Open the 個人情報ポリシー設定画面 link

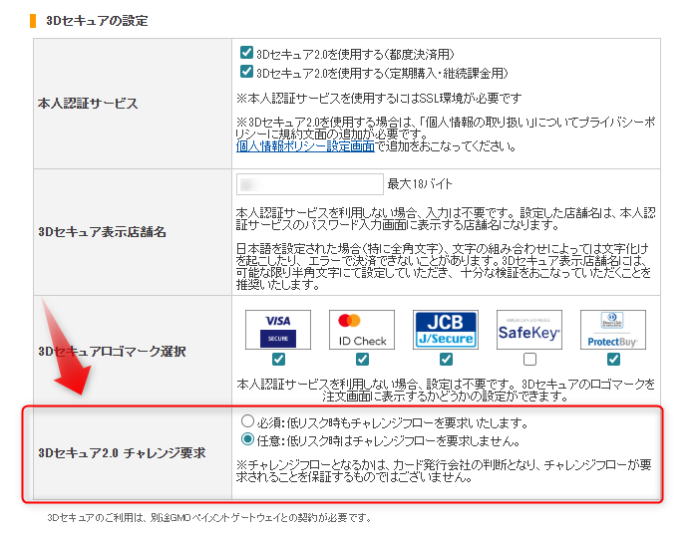(305, 146)
